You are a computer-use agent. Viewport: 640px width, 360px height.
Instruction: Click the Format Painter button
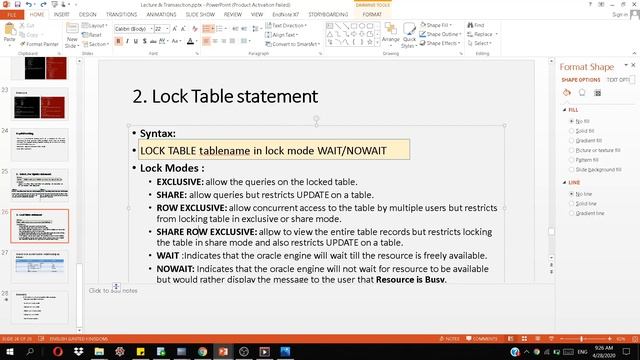tap(39, 44)
